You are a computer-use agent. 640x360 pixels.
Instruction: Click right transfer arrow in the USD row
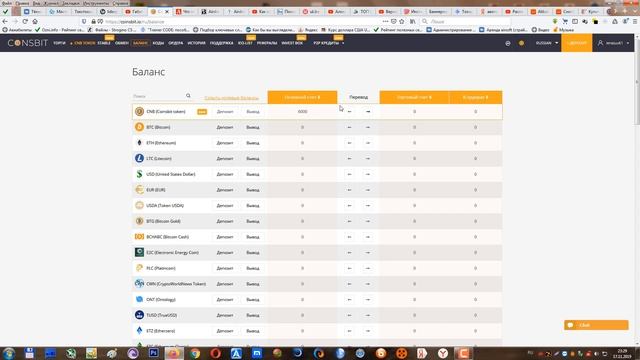click(x=368, y=174)
